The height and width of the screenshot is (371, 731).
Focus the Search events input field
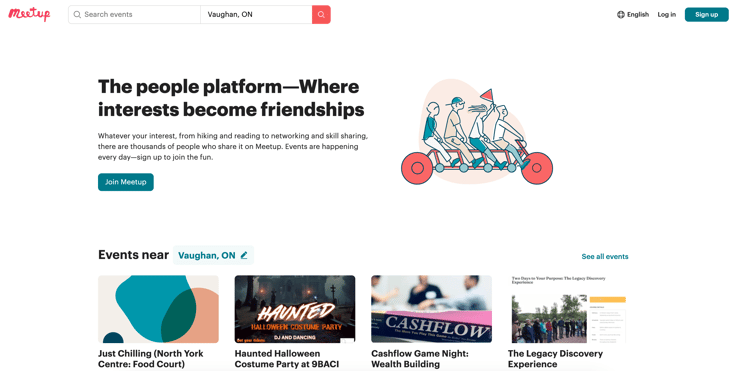point(135,14)
